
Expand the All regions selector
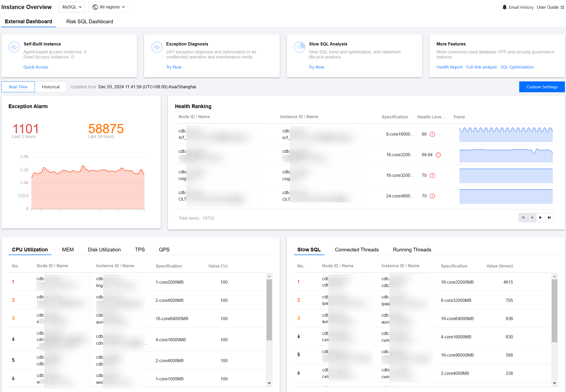108,7
